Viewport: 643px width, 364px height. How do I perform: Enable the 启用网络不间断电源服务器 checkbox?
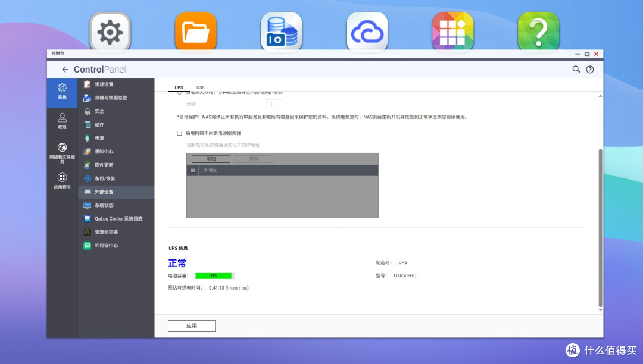coord(179,133)
